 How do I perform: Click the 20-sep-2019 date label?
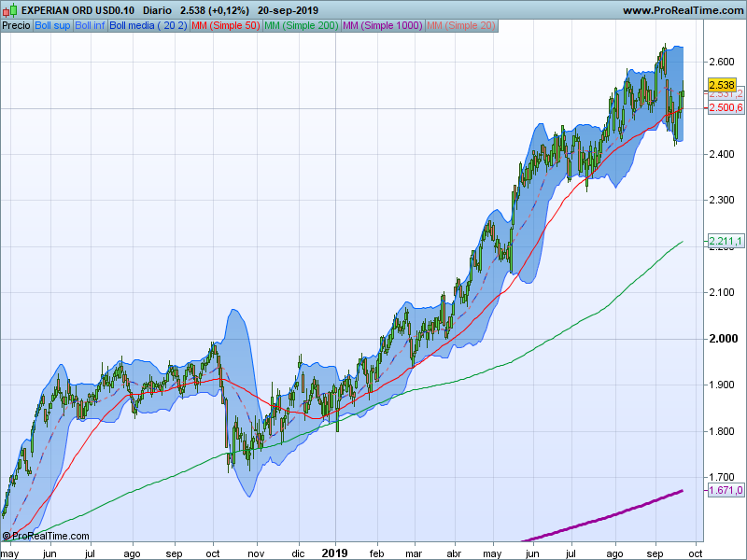[288, 10]
